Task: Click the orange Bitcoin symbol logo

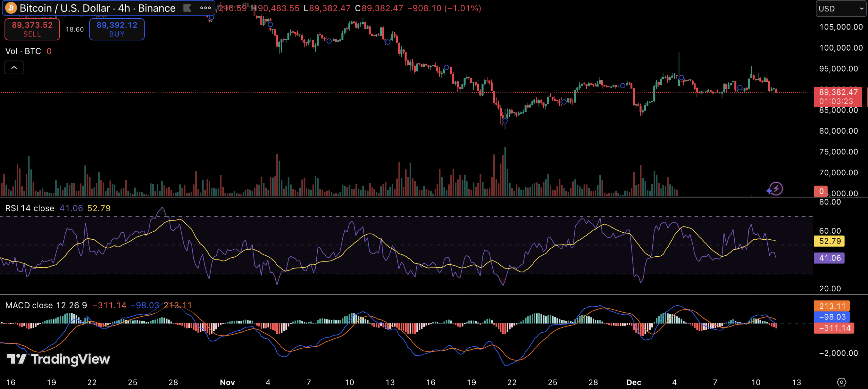Action: click(11, 8)
